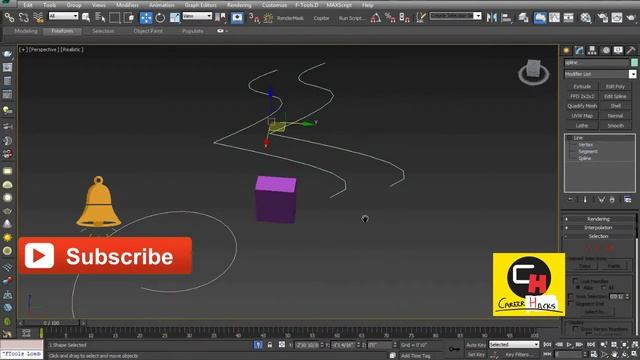Click the Mirror tool icon
Viewport: 640px width, 360px height.
(492, 18)
